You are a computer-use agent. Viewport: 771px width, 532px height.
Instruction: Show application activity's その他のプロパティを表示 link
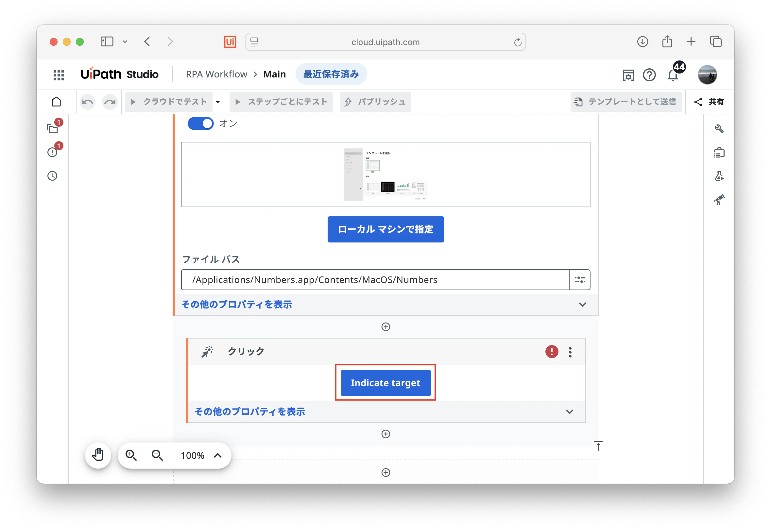click(x=236, y=305)
